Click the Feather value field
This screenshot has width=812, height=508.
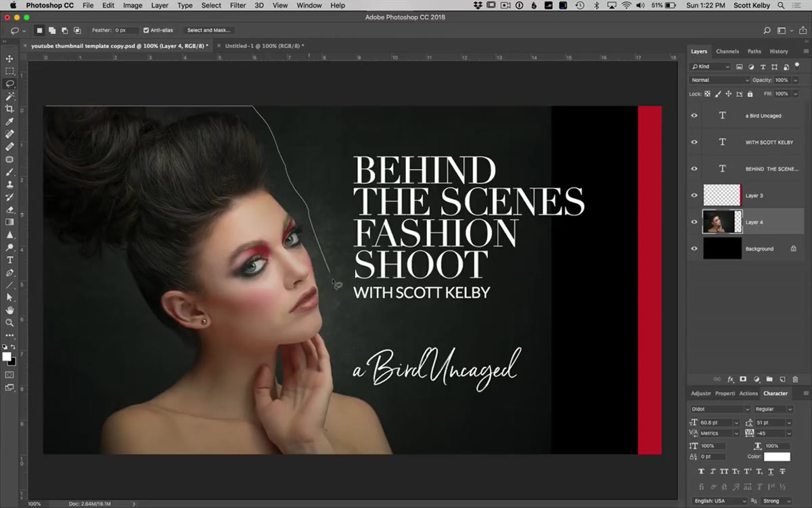point(126,30)
